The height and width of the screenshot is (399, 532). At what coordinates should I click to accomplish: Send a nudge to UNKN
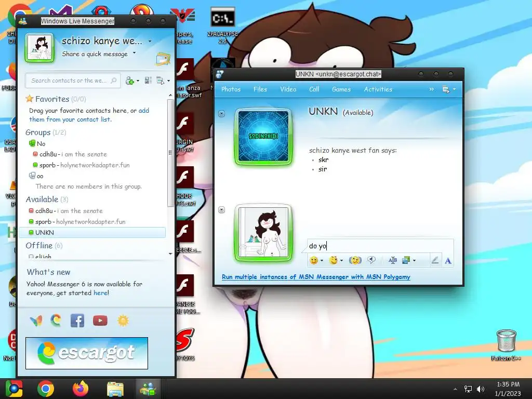(x=355, y=260)
